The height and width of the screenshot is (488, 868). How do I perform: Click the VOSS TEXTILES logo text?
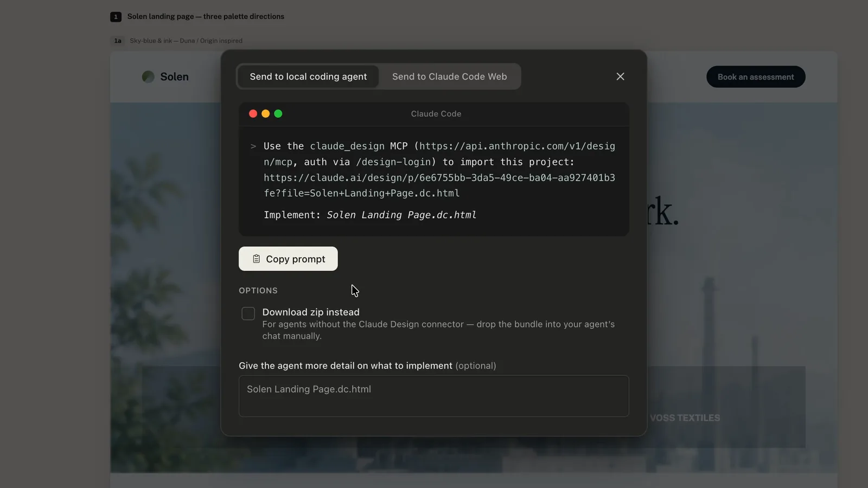click(685, 418)
